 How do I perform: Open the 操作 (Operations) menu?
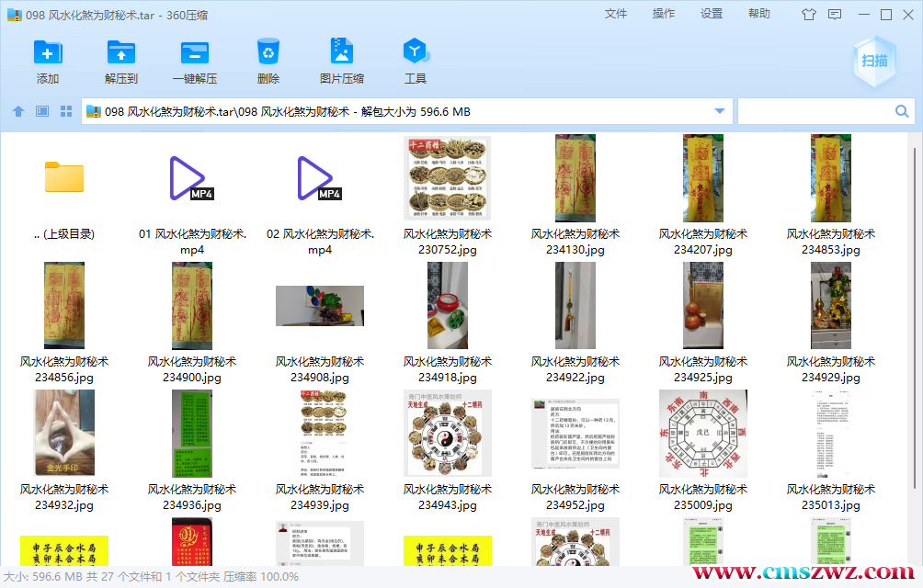point(663,14)
